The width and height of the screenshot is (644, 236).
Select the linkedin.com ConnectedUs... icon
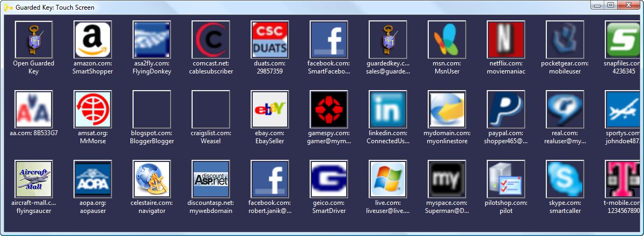tap(388, 109)
